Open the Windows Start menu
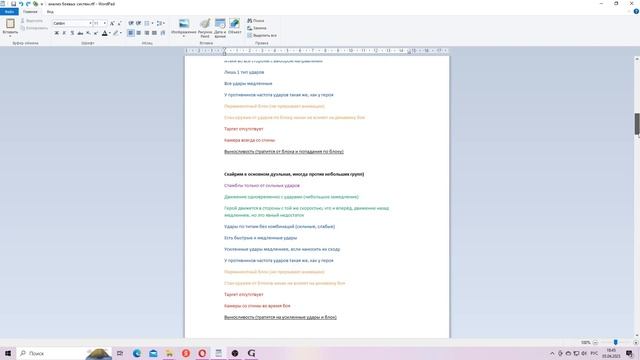640x360 pixels. (x=8, y=353)
